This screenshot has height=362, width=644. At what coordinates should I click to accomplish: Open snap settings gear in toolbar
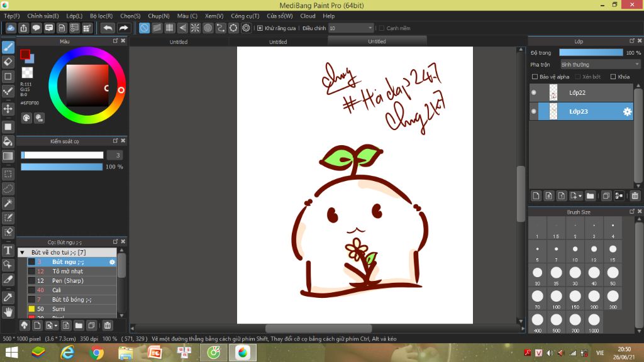pyautogui.click(x=246, y=28)
